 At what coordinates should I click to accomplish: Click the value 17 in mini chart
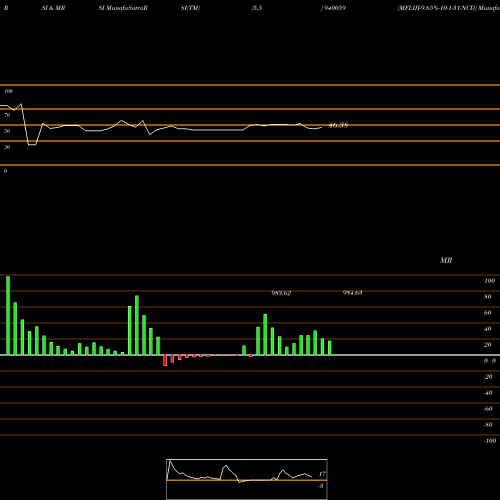pos(322,474)
